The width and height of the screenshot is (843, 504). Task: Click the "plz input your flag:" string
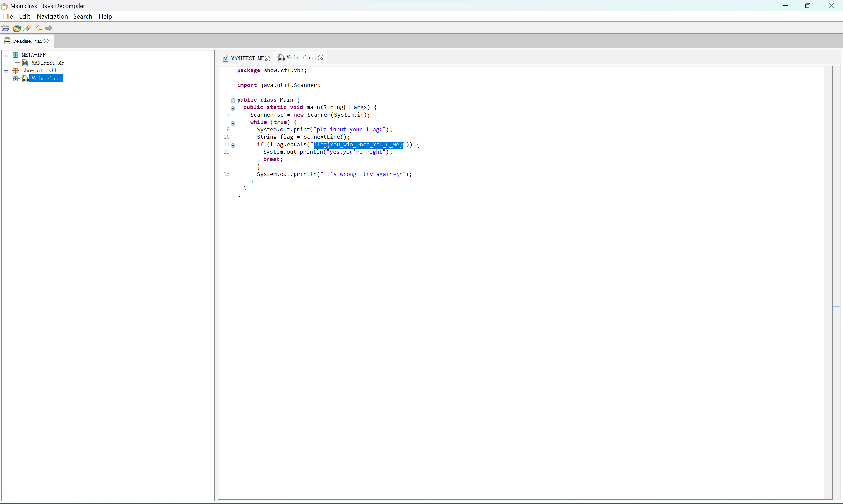[350, 130]
